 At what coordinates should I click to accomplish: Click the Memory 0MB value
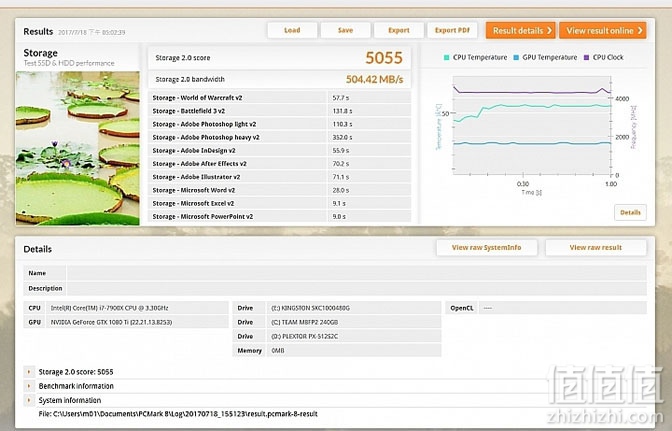pos(278,350)
